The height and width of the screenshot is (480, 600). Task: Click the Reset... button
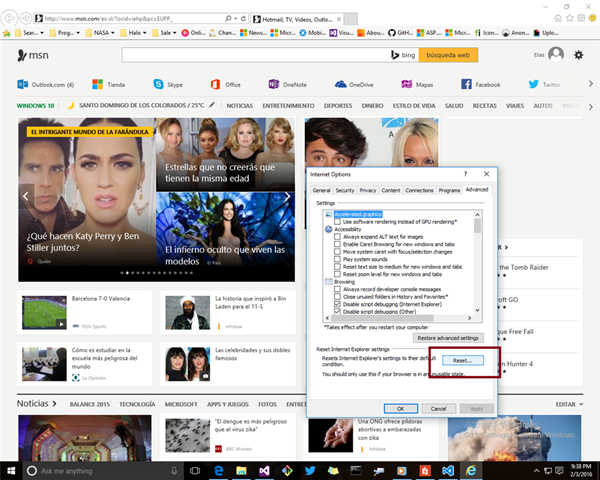click(461, 360)
